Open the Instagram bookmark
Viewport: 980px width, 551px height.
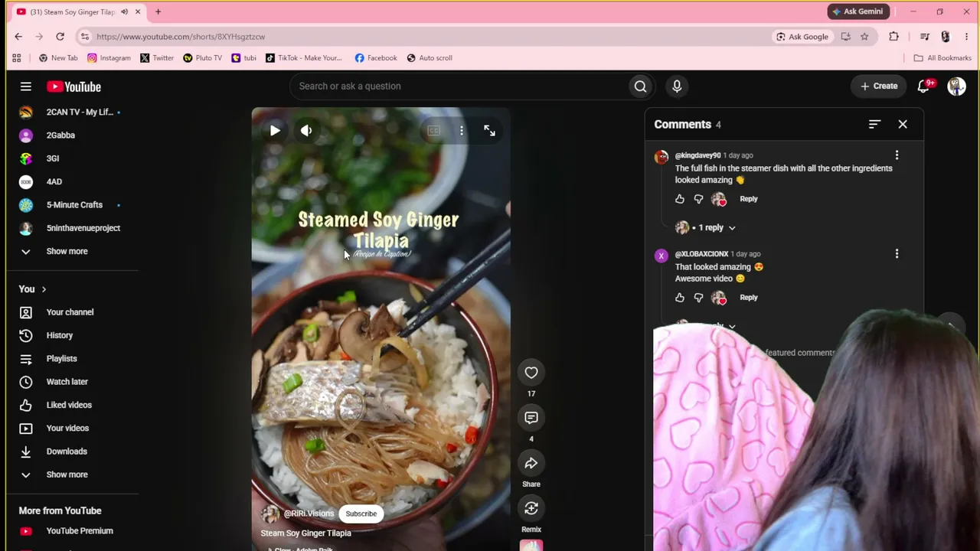(109, 58)
